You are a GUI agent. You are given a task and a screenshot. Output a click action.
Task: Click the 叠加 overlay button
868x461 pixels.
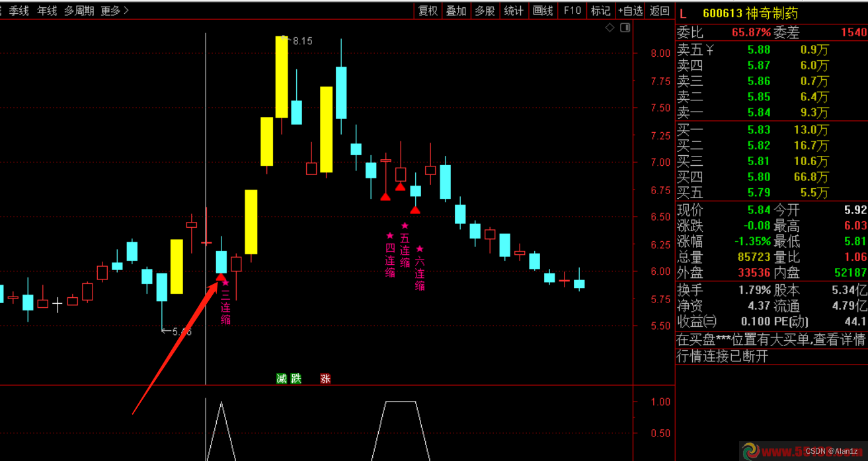coord(456,11)
